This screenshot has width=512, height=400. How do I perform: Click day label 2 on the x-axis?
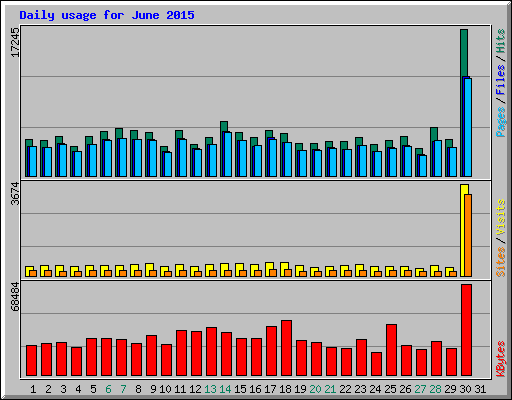point(48,389)
